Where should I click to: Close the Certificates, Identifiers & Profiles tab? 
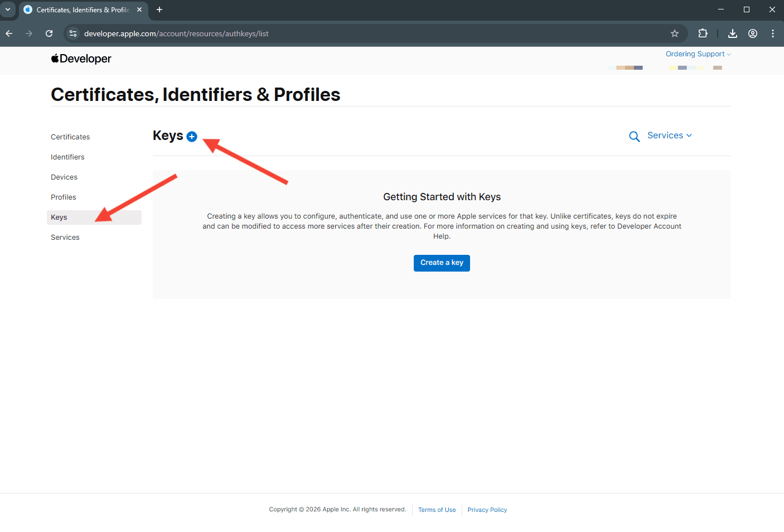[x=139, y=9]
